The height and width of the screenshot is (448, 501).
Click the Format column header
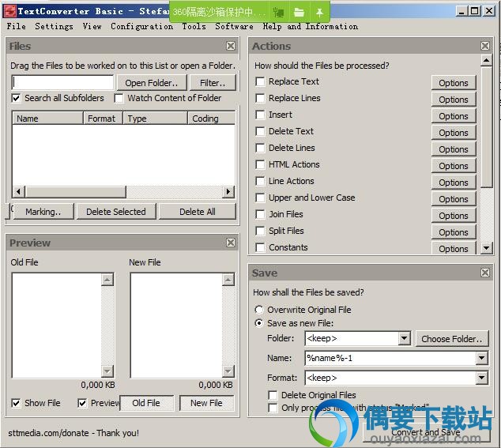(103, 119)
